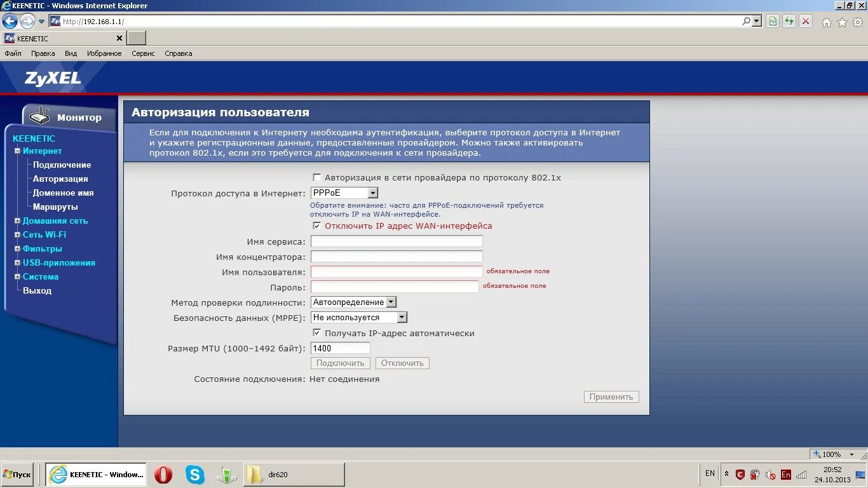Open the browser Home icon
This screenshot has height=488, width=868.
[x=826, y=22]
